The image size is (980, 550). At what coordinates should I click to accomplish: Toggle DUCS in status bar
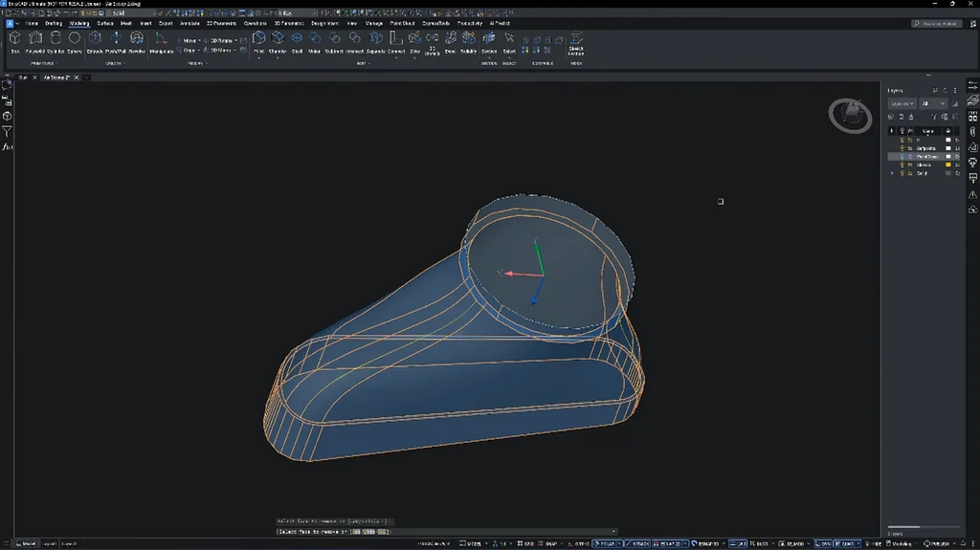759,543
